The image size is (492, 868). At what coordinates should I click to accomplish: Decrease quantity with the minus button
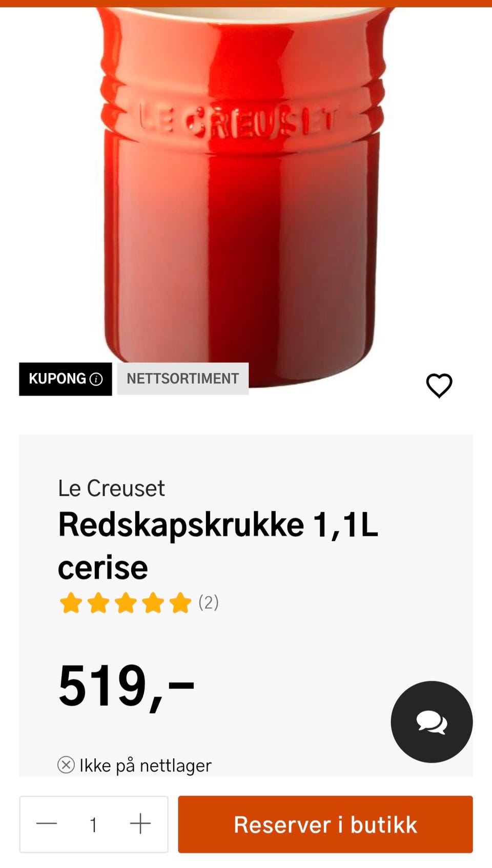[x=47, y=824]
